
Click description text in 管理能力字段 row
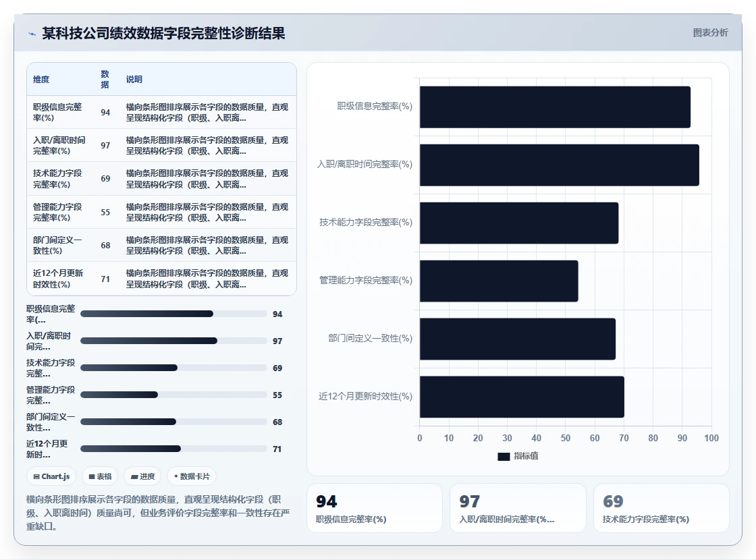[x=207, y=212]
